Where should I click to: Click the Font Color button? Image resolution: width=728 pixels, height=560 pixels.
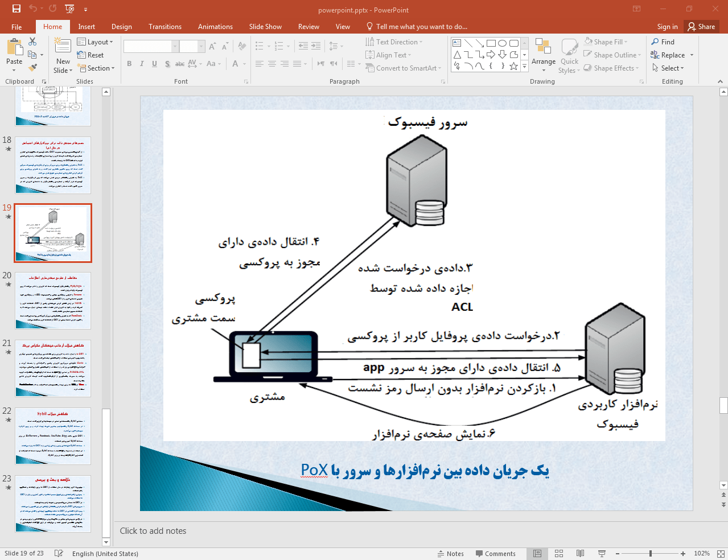[235, 64]
